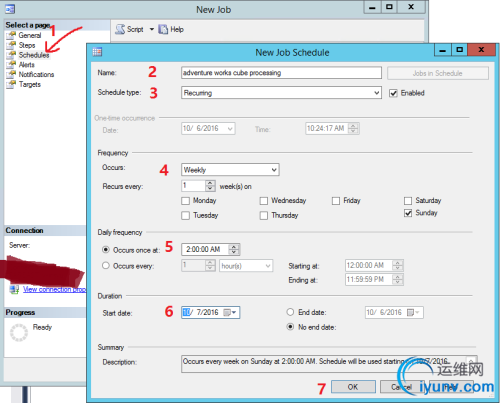
Task: Uncheck the Sunday checkbox
Action: point(408,213)
